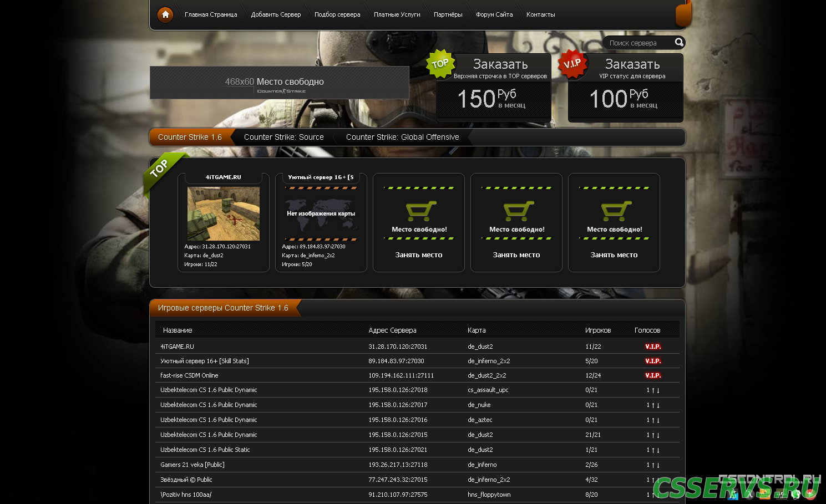This screenshot has width=826, height=504.
Task: Click the Голосов column header
Action: (x=647, y=330)
